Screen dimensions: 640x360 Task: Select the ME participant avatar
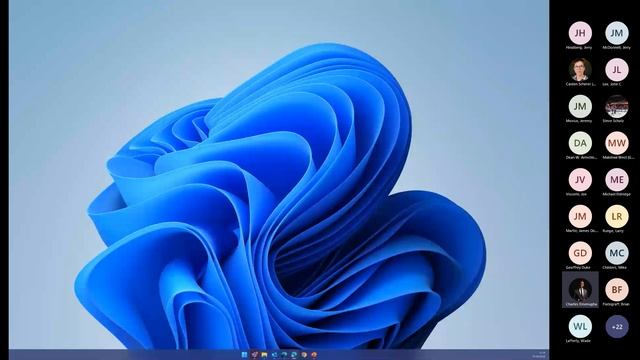(x=617, y=180)
